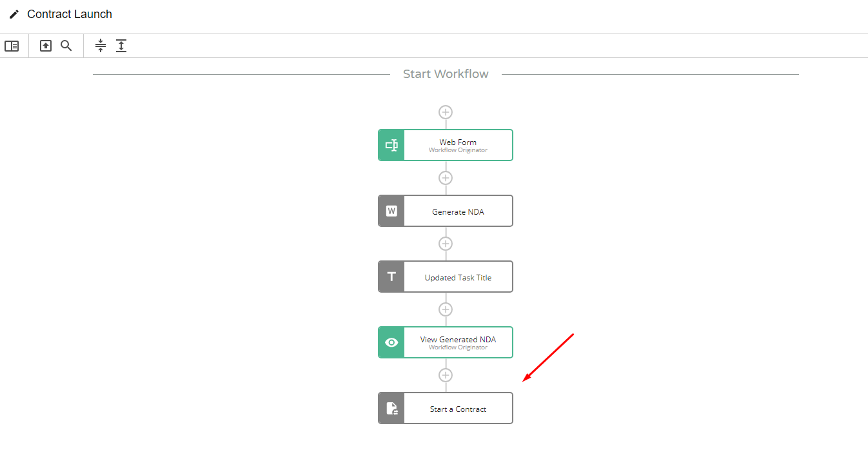Add step between Updated Task Title and View Generated NDA
This screenshot has height=468, width=868.
446,309
